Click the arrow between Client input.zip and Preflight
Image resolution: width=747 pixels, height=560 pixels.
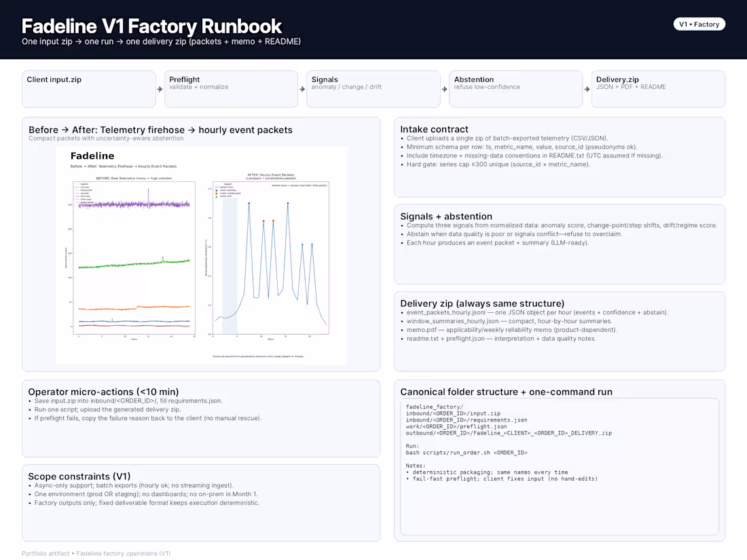point(159,89)
